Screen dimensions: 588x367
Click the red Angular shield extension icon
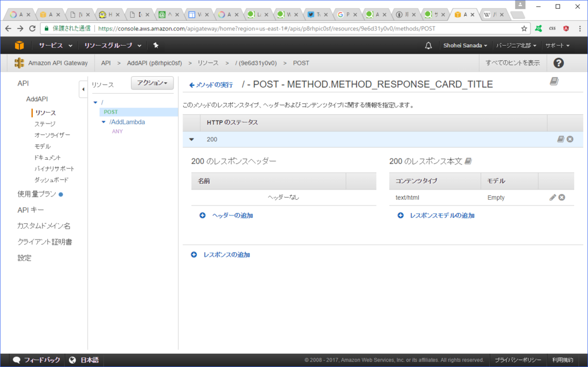tap(566, 29)
